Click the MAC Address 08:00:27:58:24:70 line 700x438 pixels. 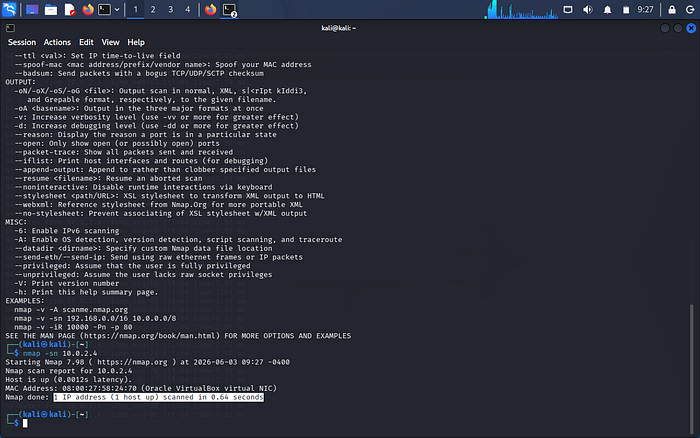141,388
